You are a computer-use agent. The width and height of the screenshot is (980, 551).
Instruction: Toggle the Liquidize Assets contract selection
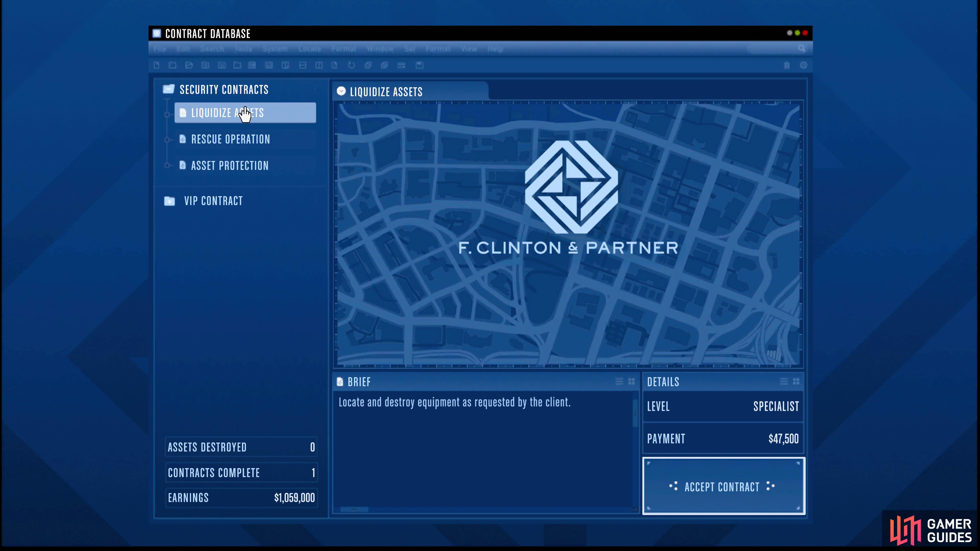click(x=246, y=112)
